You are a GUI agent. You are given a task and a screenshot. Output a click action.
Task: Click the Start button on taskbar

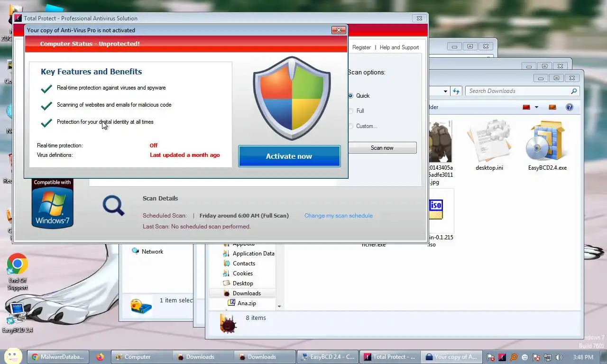point(13,356)
